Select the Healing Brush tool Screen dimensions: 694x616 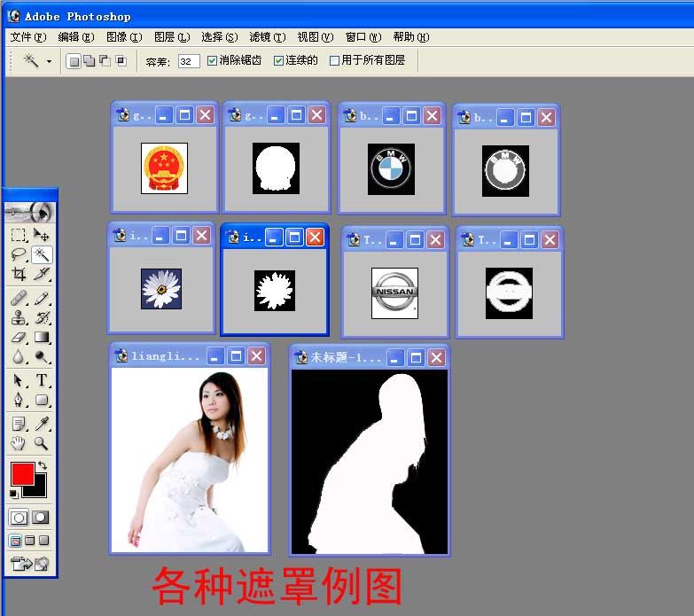(19, 298)
